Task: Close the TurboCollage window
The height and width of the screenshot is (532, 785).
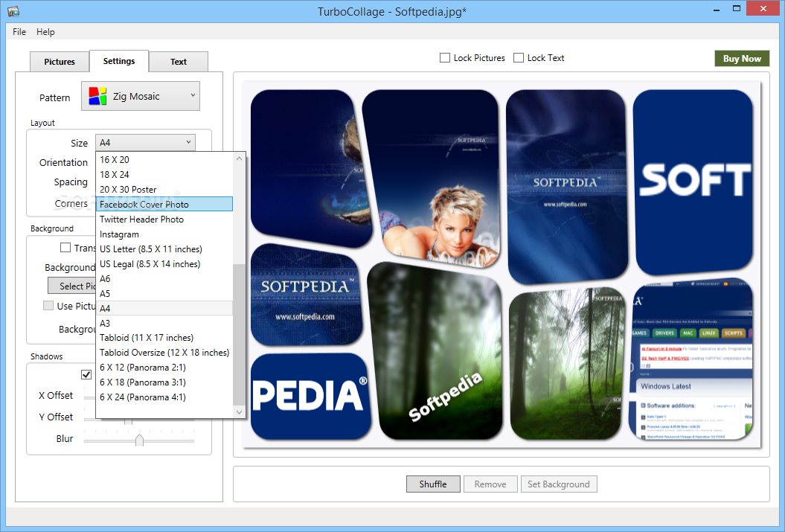Action: [763, 8]
